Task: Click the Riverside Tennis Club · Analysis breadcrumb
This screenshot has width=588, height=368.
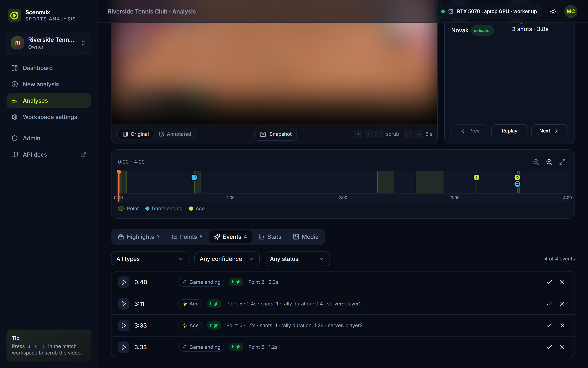Action: [x=152, y=11]
